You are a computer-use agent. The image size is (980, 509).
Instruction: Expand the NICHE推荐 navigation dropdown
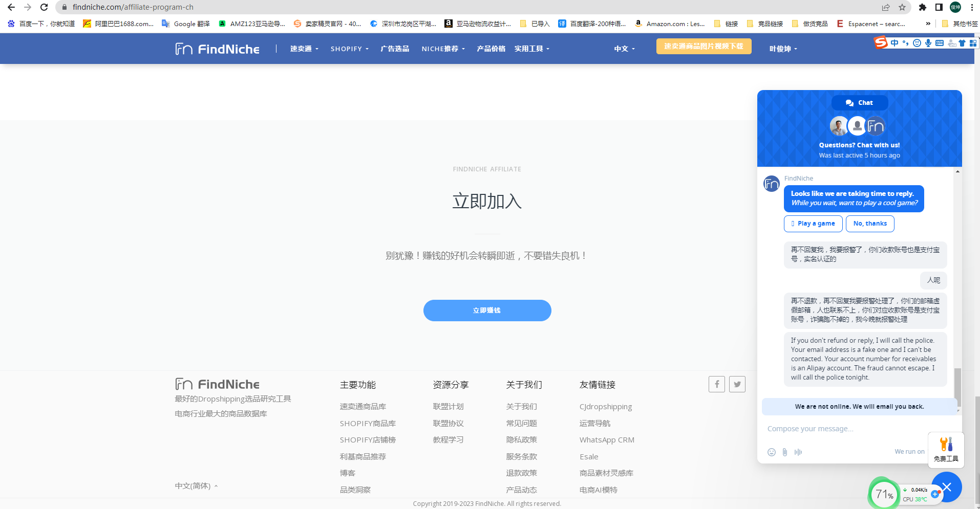443,49
